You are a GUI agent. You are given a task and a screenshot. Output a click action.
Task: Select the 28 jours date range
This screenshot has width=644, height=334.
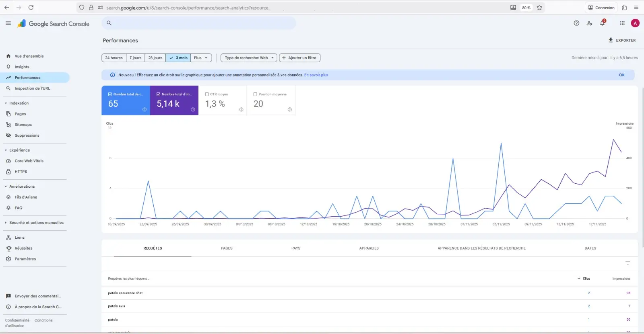tap(155, 58)
